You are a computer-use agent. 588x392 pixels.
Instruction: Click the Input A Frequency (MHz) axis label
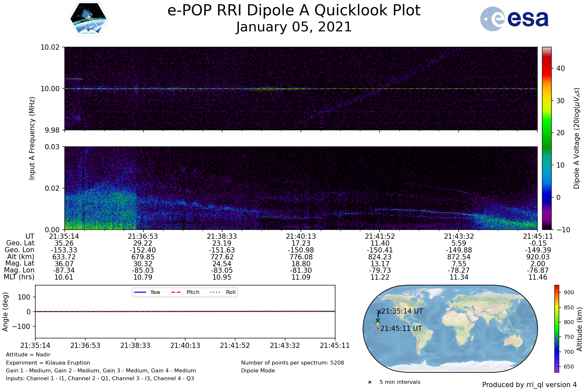[32, 138]
